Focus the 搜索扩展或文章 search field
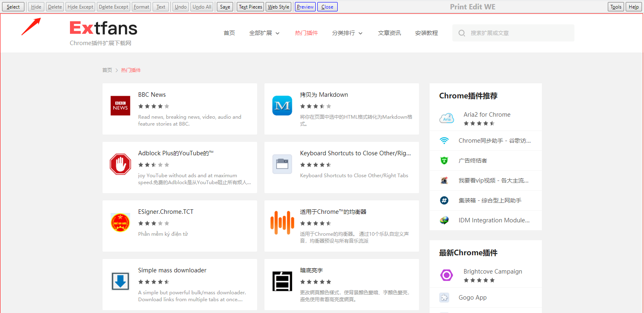Image resolution: width=644 pixels, height=313 pixels. click(x=513, y=33)
